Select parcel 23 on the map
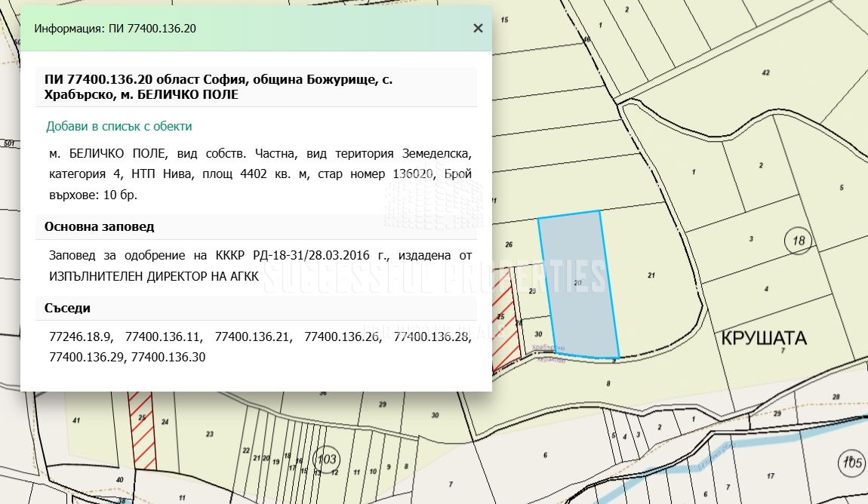 pos(210,434)
